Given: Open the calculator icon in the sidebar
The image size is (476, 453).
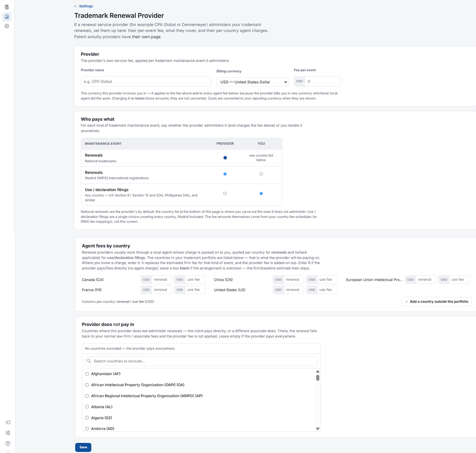Looking at the screenshot, I should click(x=7, y=7).
